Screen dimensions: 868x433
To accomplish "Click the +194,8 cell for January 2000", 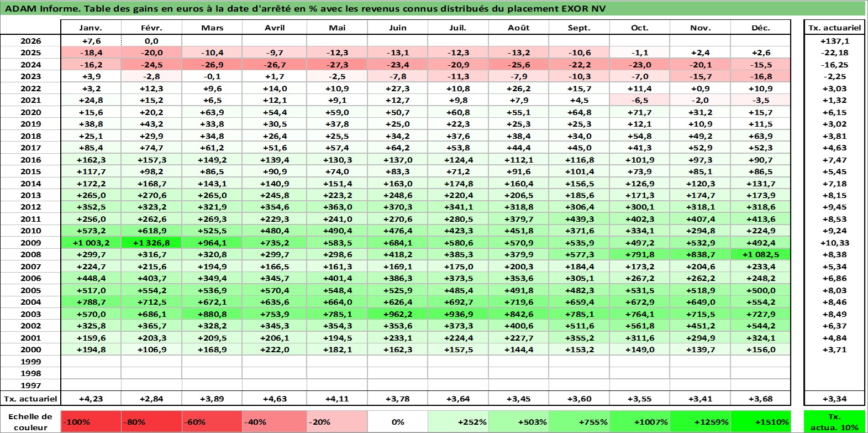I will pos(91,349).
